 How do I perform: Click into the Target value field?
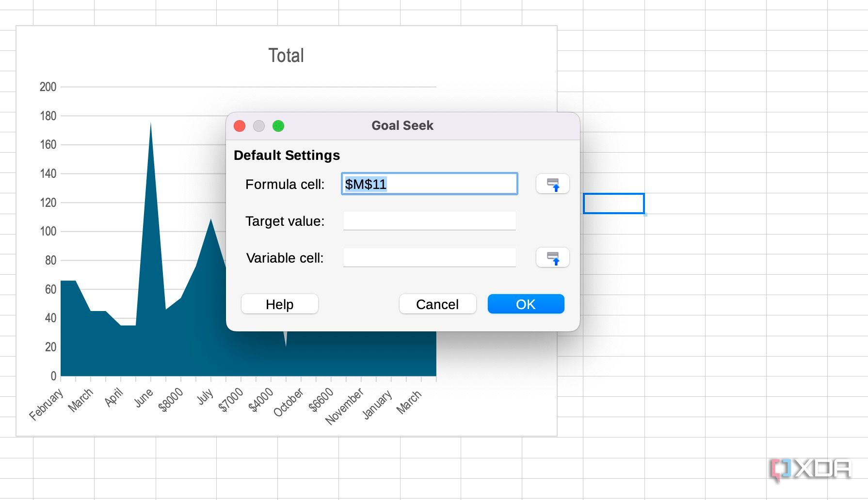(x=430, y=221)
